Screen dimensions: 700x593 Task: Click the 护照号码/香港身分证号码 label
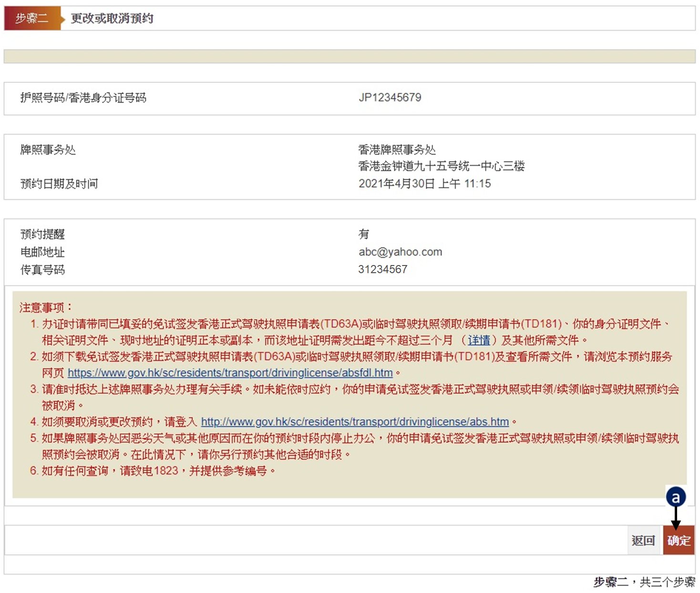point(83,98)
